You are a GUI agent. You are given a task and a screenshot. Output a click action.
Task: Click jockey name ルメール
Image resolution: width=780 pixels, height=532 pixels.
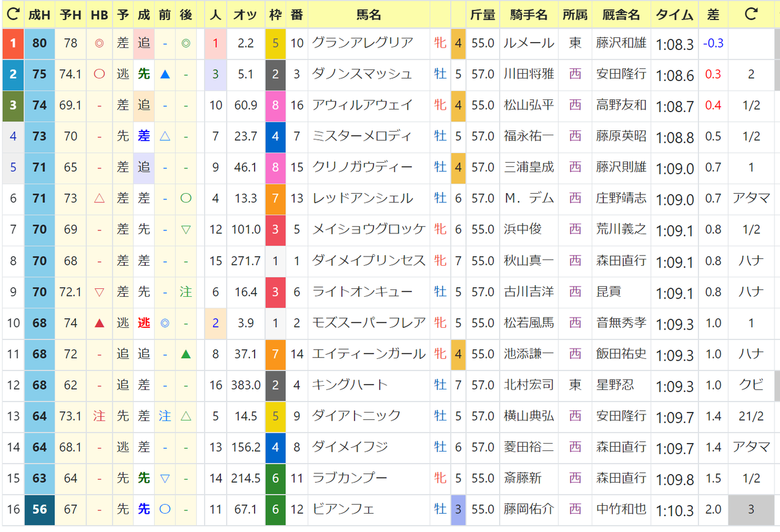coord(529,43)
